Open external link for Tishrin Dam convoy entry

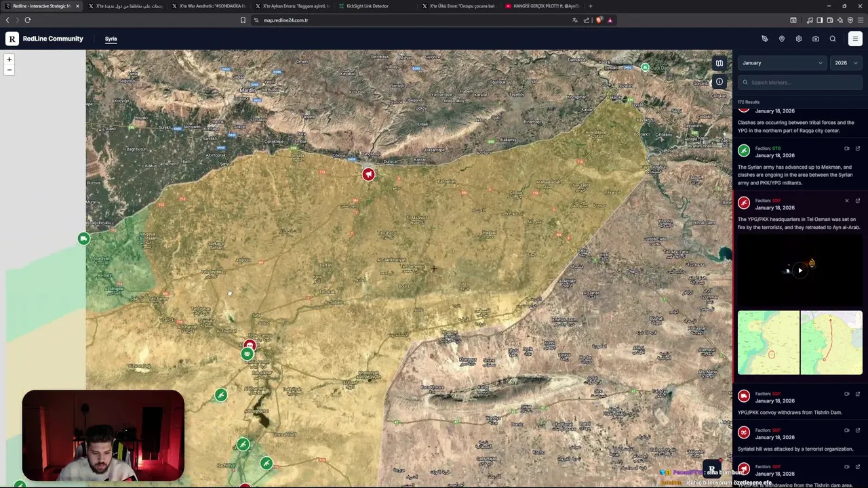(x=858, y=394)
